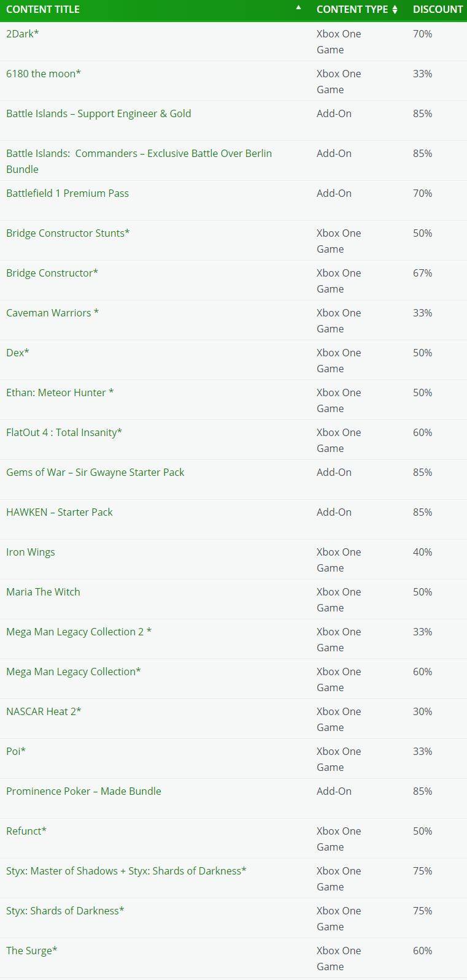The width and height of the screenshot is (467, 980).
Task: Open Battlefield 1 Premium Pass link
Action: (68, 193)
